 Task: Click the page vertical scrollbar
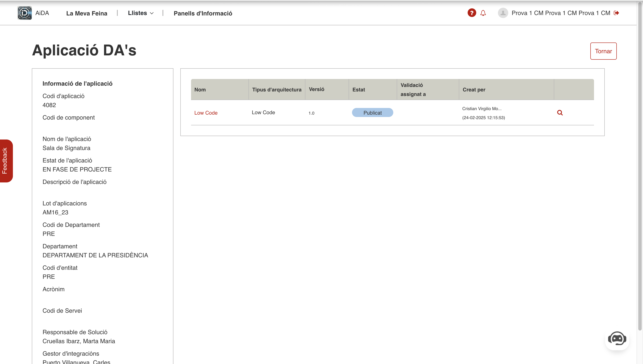click(x=640, y=165)
